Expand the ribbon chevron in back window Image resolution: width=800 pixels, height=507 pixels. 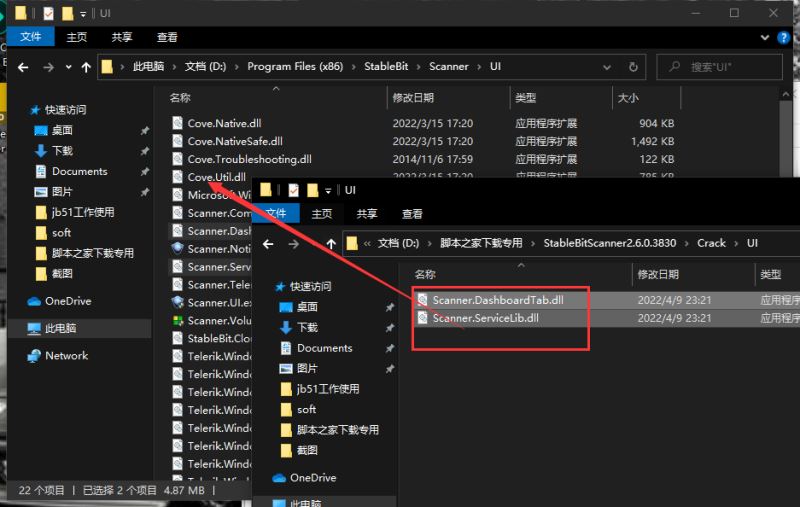[765, 37]
